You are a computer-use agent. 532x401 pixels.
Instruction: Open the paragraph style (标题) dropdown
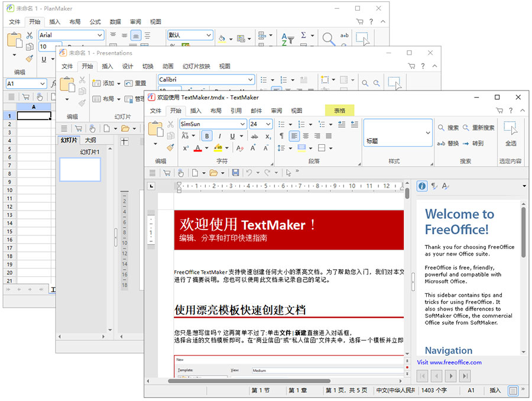(x=428, y=132)
